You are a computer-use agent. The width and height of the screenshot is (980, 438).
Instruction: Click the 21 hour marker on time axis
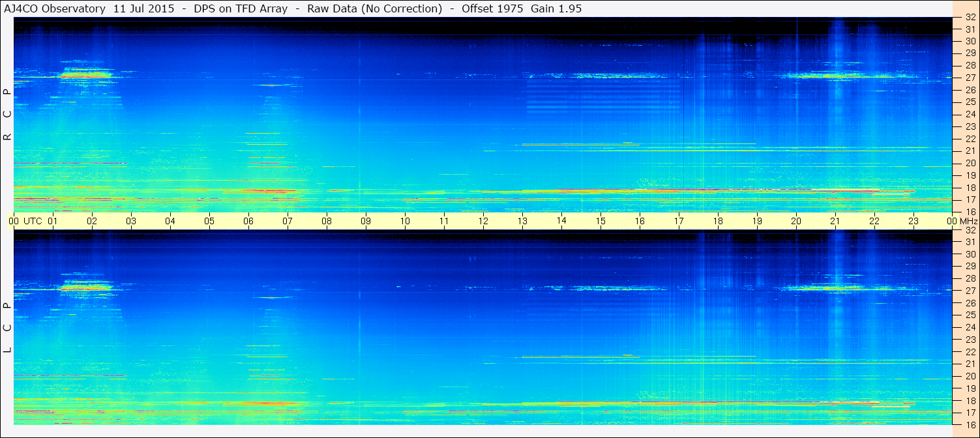pyautogui.click(x=835, y=221)
